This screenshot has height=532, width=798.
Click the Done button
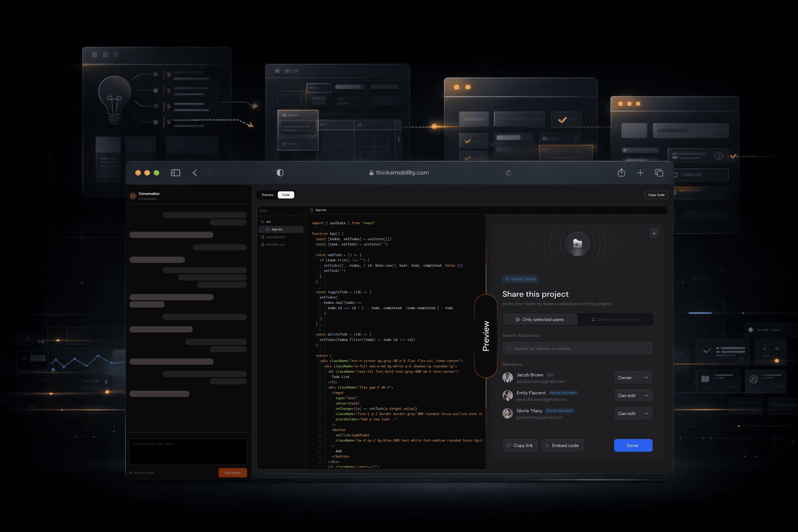[x=633, y=445]
